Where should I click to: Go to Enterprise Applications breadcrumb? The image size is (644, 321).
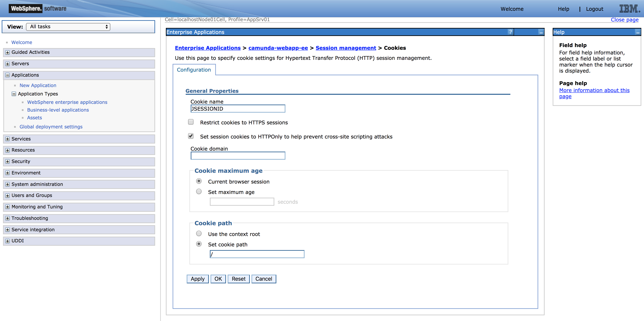coord(208,48)
